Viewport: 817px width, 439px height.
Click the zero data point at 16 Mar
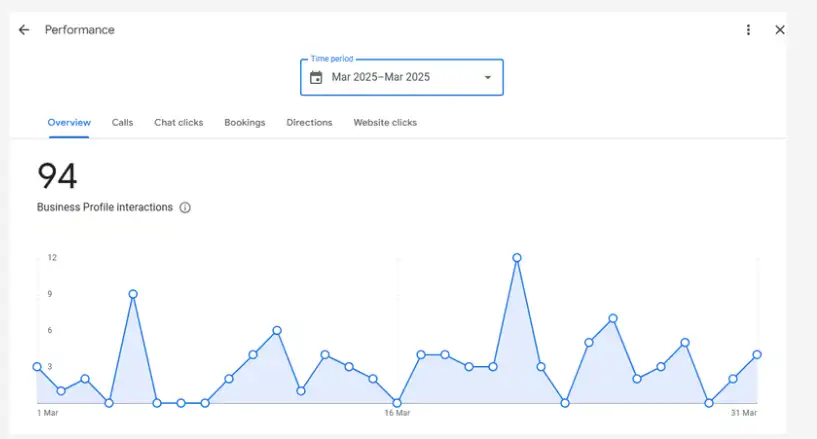pyautogui.click(x=397, y=403)
